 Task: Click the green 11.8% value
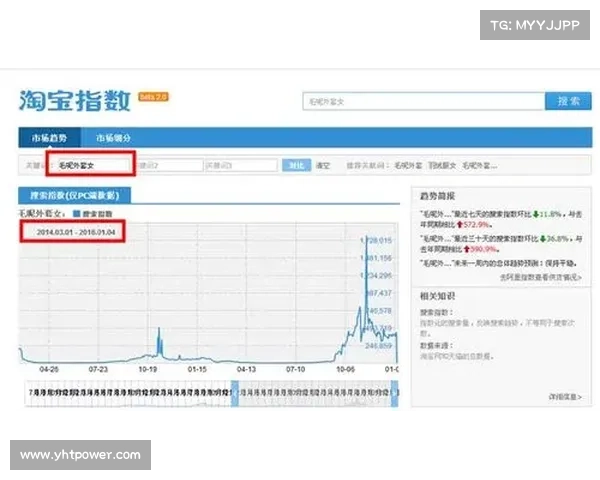coord(550,214)
